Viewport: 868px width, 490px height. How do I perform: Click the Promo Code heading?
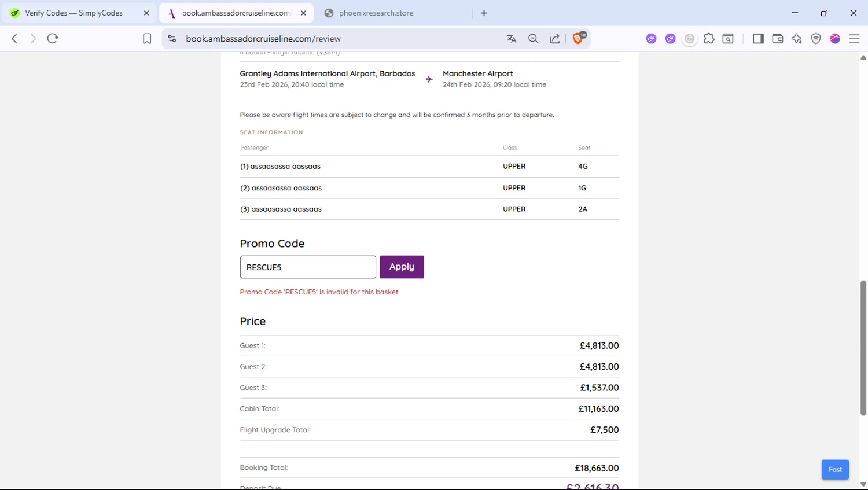272,244
